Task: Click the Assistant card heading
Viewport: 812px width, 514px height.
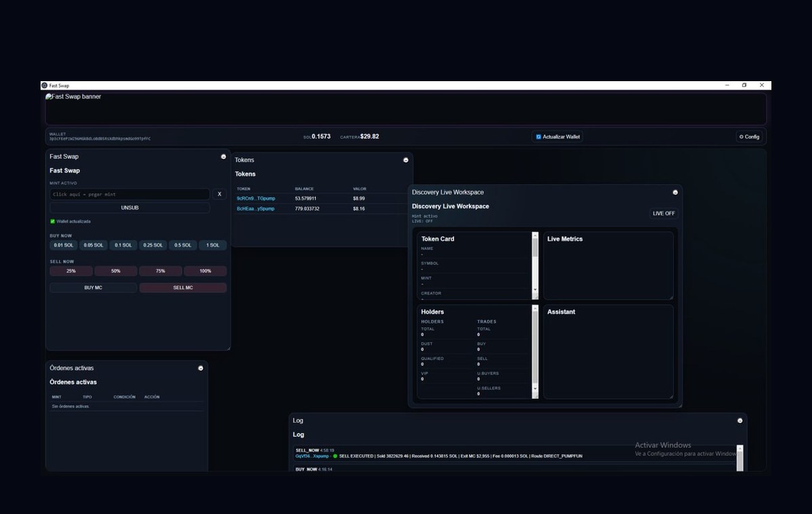Action: [562, 312]
